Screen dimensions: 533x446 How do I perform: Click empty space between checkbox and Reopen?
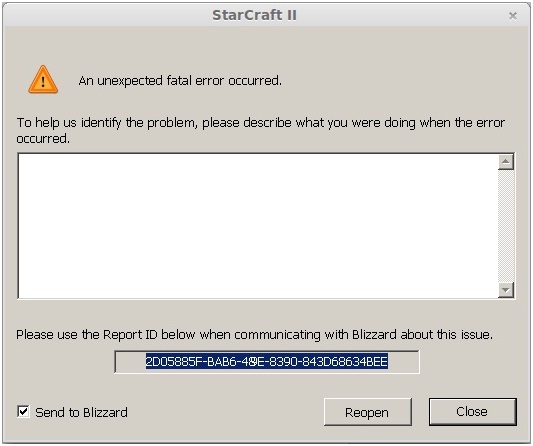tap(224, 412)
